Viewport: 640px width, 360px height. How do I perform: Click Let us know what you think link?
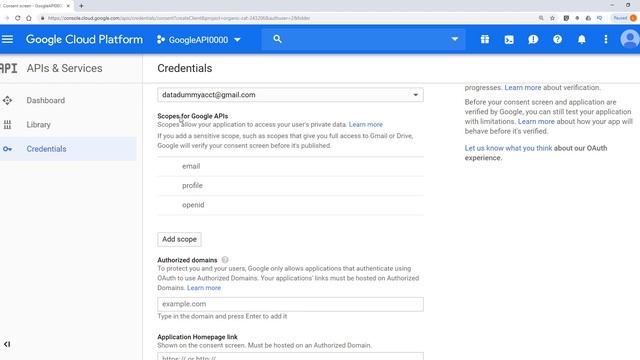[x=508, y=148]
